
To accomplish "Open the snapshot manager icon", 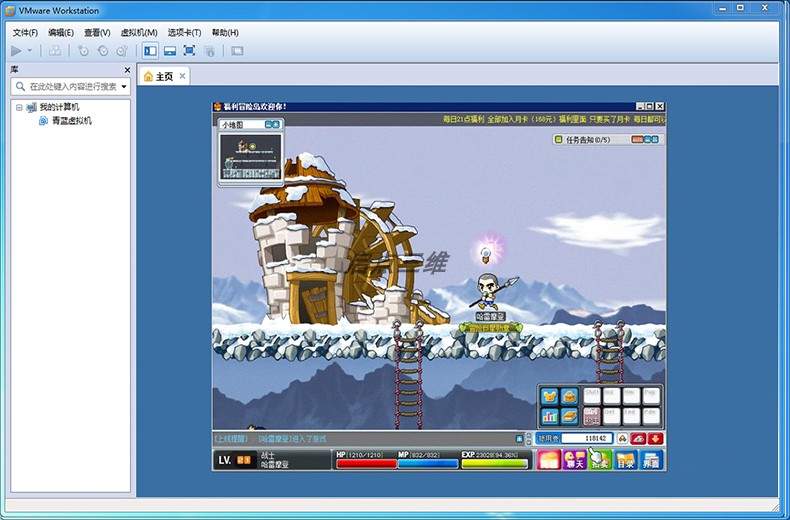I will tap(122, 50).
